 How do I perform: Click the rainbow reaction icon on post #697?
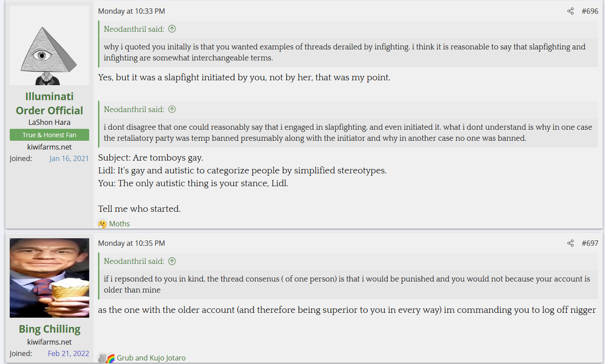pos(110,358)
